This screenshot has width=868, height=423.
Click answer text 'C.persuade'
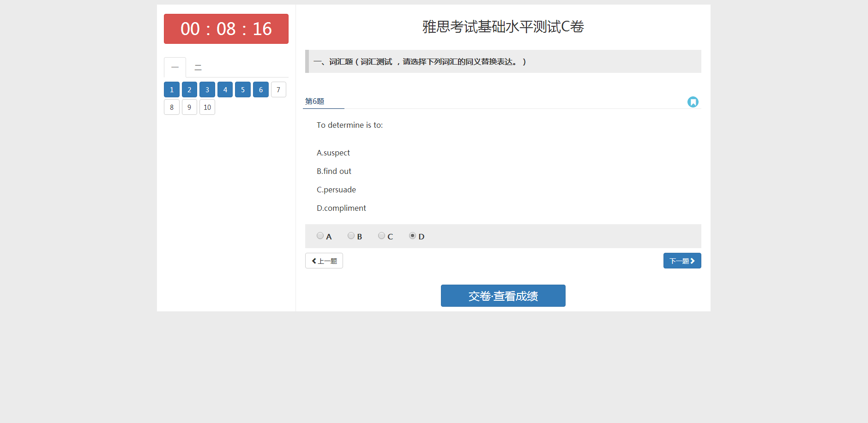[336, 190]
